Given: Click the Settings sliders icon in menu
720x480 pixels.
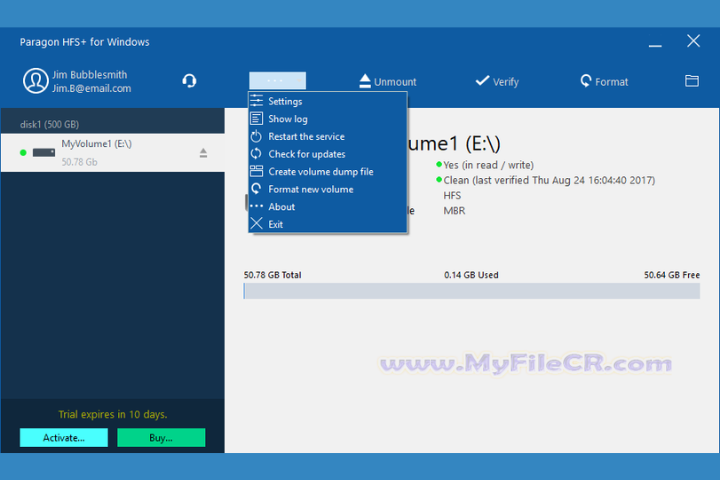Looking at the screenshot, I should coord(257,101).
